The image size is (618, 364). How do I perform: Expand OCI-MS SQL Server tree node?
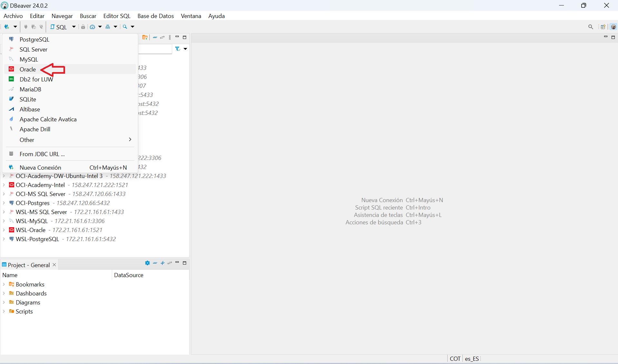tap(4, 194)
